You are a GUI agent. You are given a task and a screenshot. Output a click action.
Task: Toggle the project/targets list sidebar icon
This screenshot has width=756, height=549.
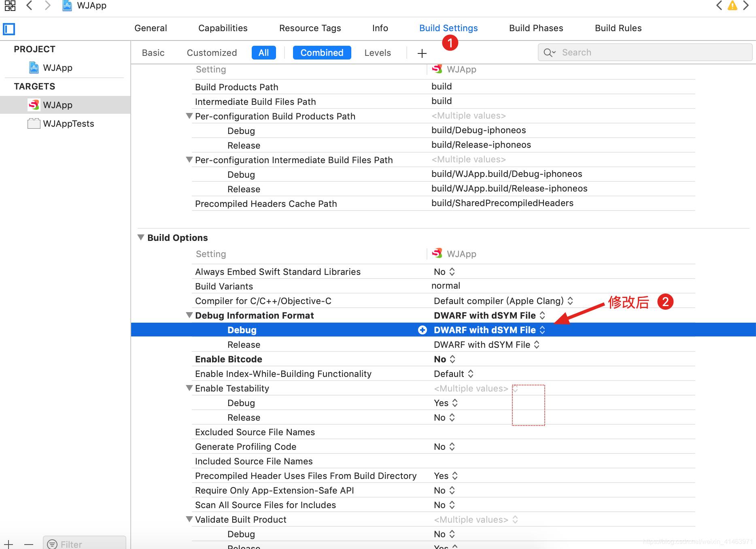[9, 29]
